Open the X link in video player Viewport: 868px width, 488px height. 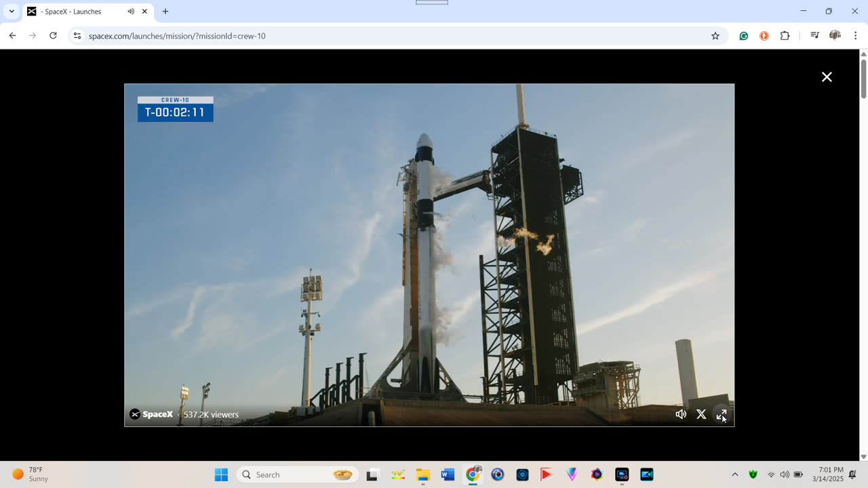701,414
